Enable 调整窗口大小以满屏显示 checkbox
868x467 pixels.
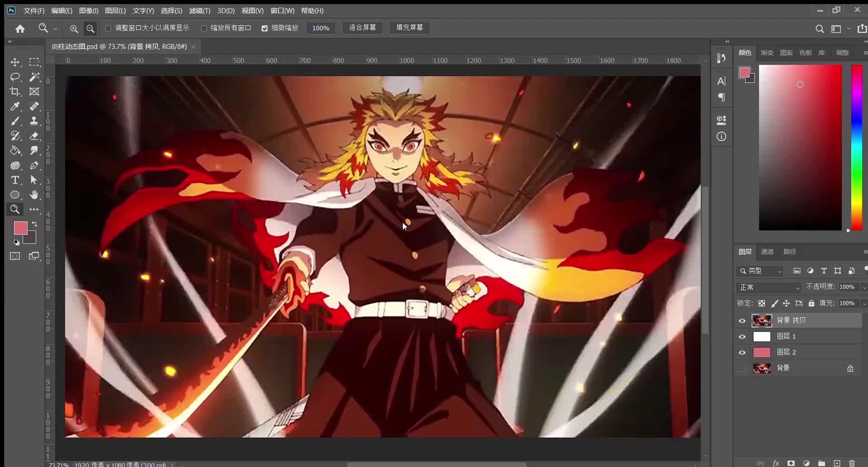pos(108,28)
